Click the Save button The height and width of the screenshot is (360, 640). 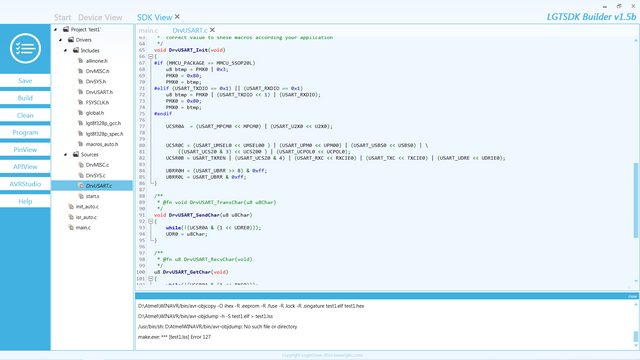25,80
